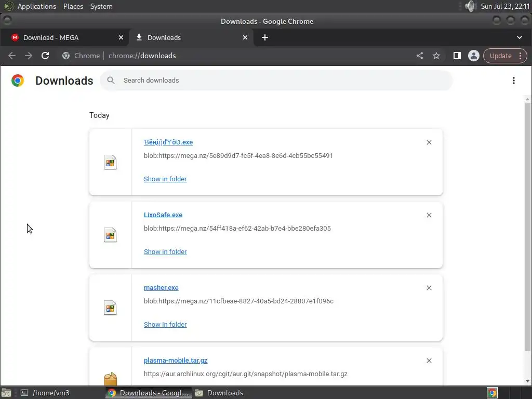
Task: Open the side panel icon
Action: [457, 56]
